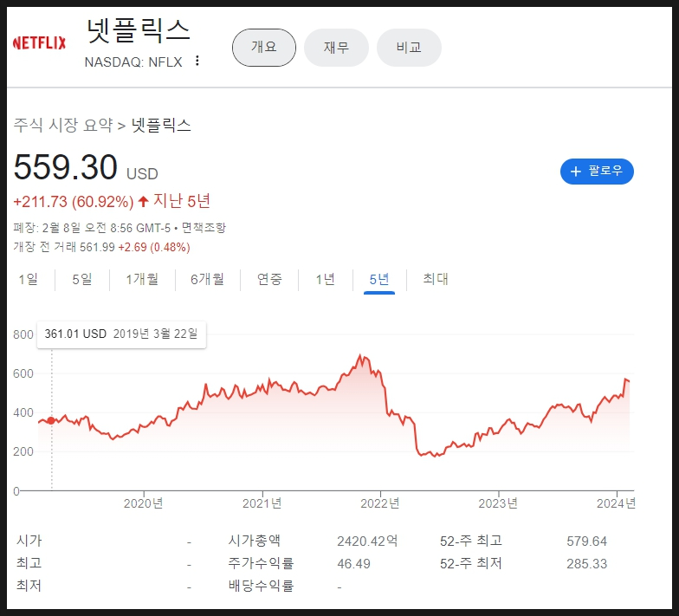The height and width of the screenshot is (616, 679).
Task: Click the 면책조항 disclaimer link
Action: (x=204, y=227)
